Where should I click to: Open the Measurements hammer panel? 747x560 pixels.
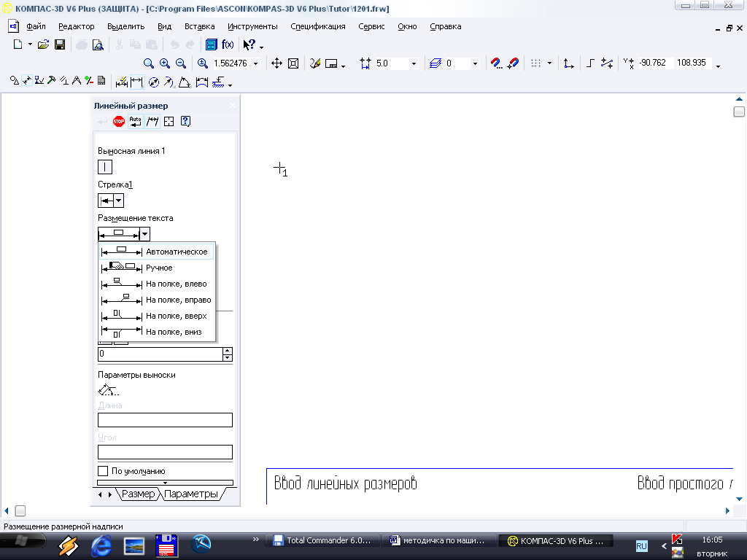pos(52,81)
